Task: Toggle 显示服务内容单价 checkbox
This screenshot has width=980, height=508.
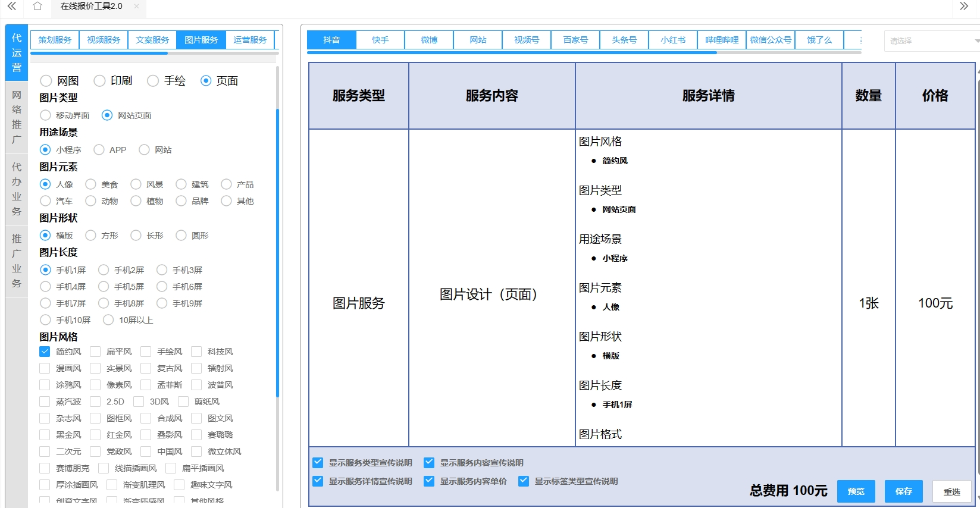Action: click(x=429, y=481)
